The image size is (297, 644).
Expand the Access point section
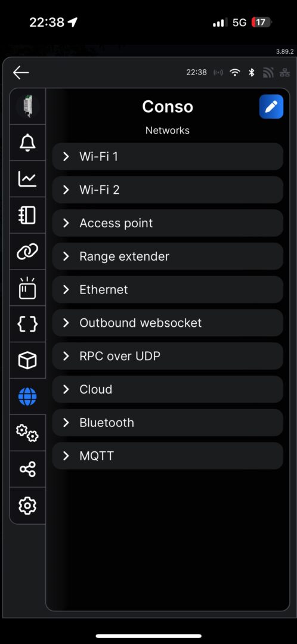click(168, 223)
